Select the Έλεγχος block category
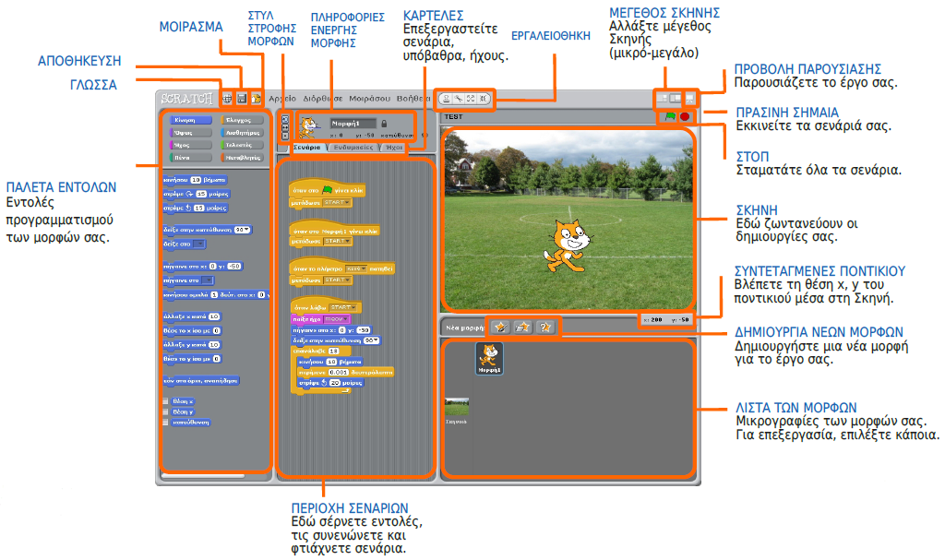This screenshot has height=560, width=945. coord(243,120)
